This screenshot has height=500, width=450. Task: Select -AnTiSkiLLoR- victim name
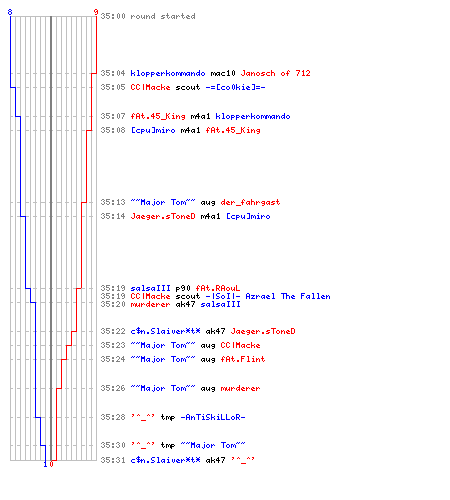pos(213,417)
